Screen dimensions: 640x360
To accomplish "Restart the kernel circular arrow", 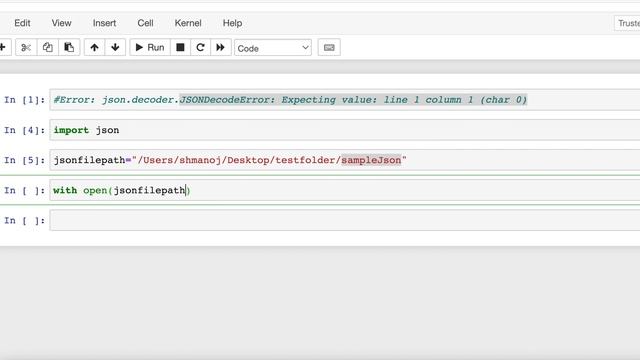I will (x=200, y=48).
